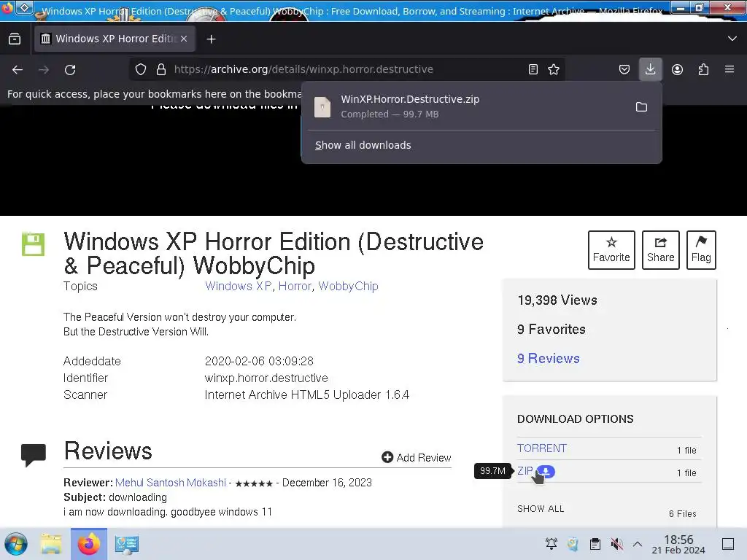This screenshot has width=747, height=560.
Task: Go back to the previous page
Action: pos(18,69)
